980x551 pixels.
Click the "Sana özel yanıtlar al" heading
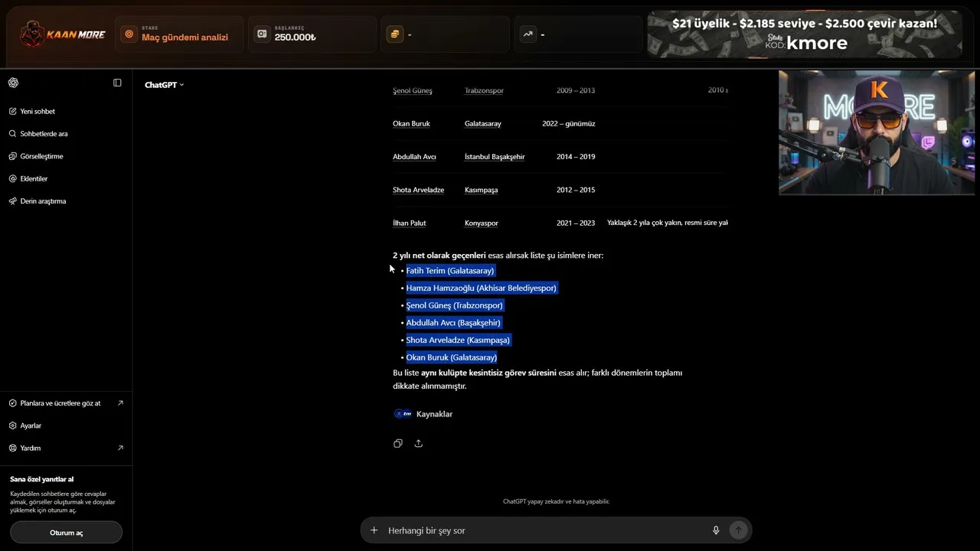(x=42, y=479)
